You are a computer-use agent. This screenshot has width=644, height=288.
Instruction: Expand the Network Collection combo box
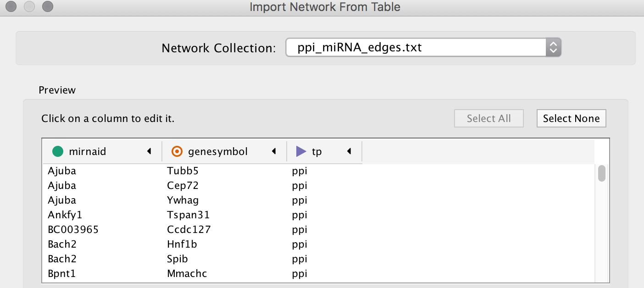pos(553,47)
